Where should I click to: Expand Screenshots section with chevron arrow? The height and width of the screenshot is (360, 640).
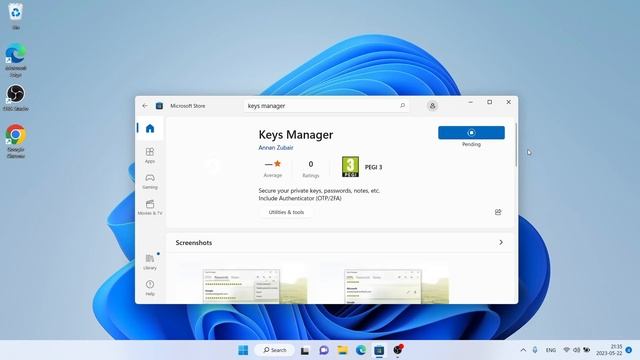pyautogui.click(x=501, y=242)
